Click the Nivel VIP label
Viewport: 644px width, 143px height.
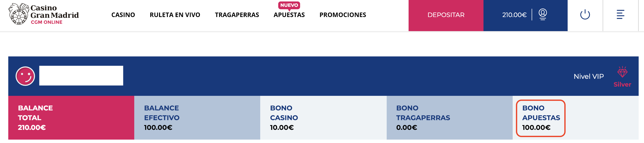589,77
